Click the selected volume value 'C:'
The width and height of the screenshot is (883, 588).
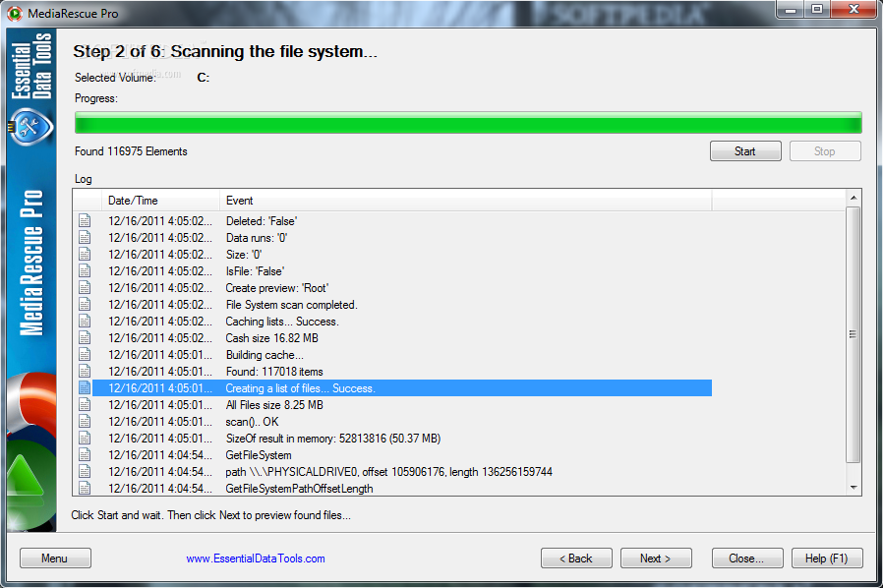click(204, 78)
